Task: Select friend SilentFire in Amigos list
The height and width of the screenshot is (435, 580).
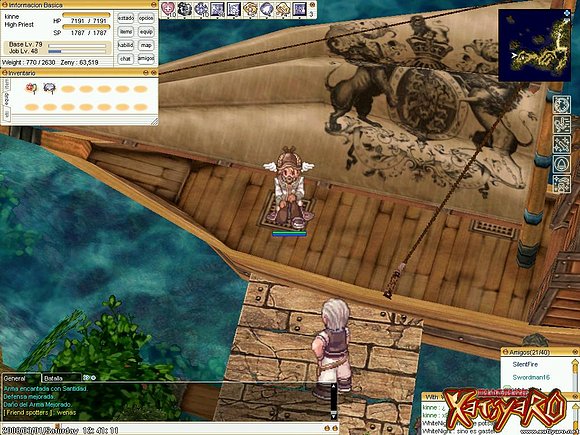Action: click(525, 364)
